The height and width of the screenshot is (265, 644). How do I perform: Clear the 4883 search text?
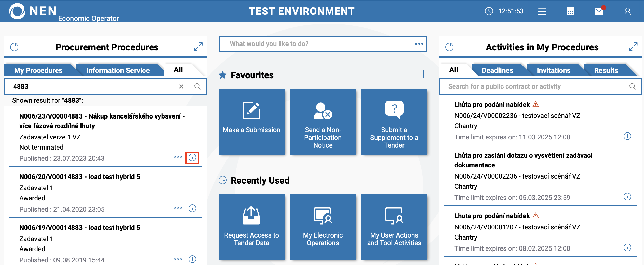181,86
